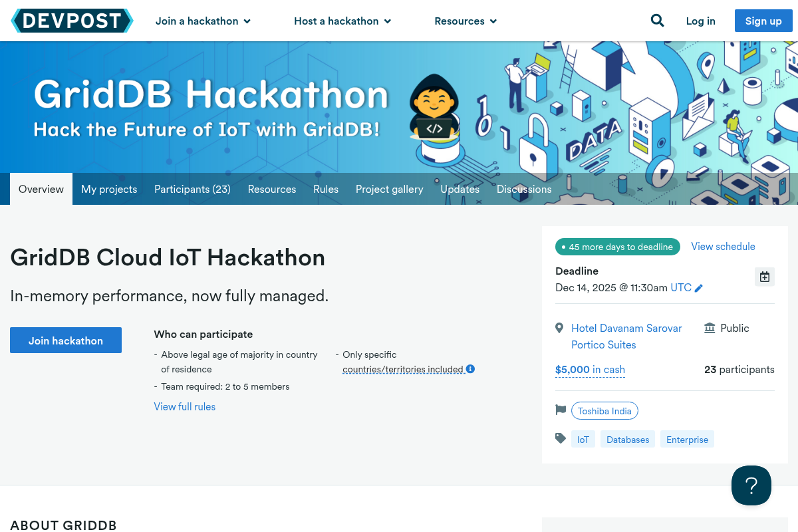Open the search magnifier icon
The width and height of the screenshot is (798, 532).
click(x=657, y=21)
